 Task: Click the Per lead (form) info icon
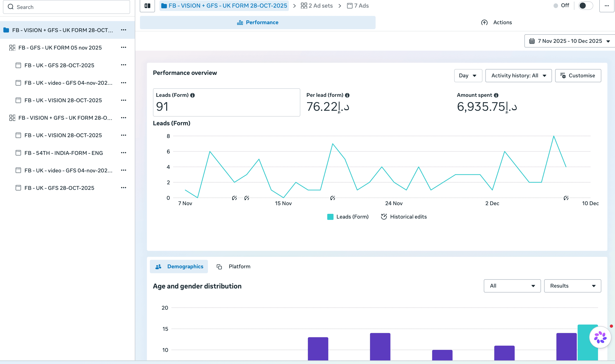coord(347,95)
